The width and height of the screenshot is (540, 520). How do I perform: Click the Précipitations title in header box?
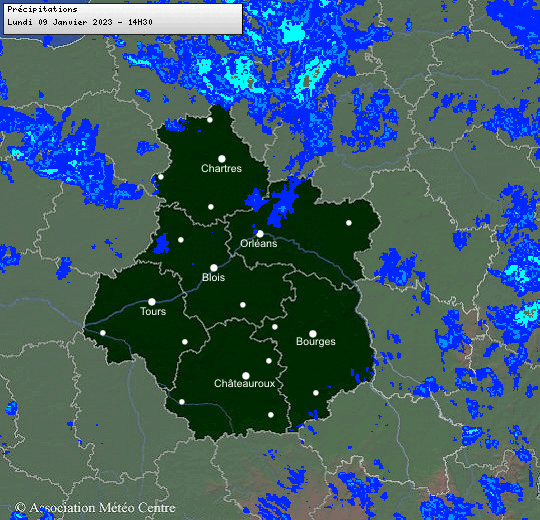[x=42, y=9]
